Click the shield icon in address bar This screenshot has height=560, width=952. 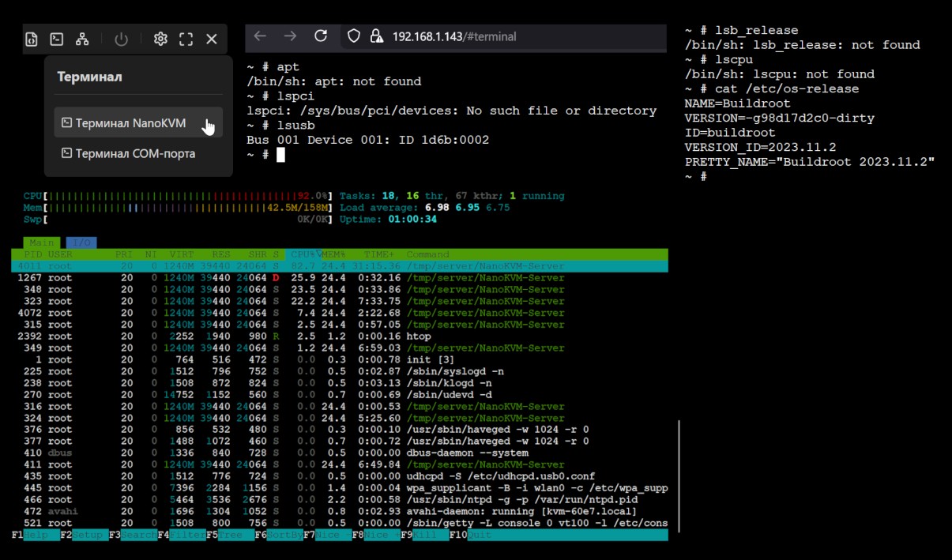click(354, 36)
